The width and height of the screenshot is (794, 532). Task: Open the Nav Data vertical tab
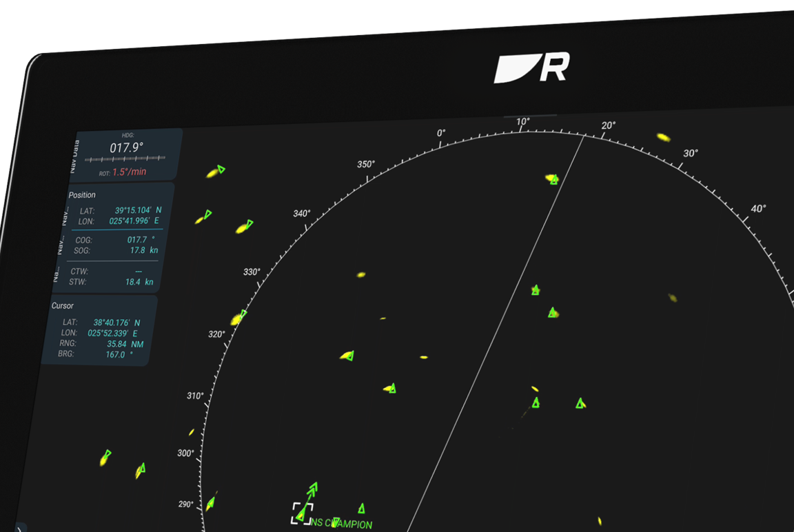[x=76, y=154]
